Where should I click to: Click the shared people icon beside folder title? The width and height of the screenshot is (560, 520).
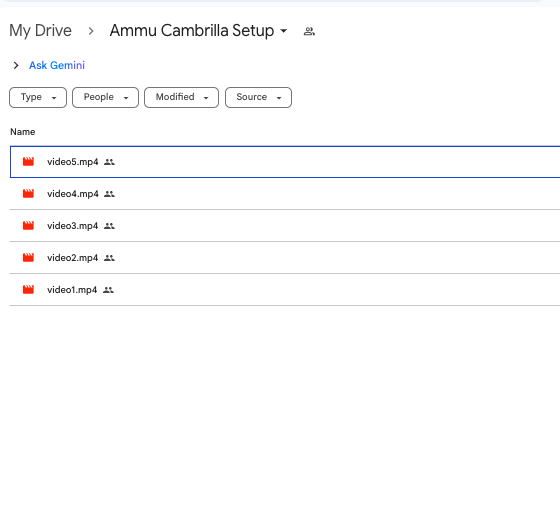coord(309,31)
